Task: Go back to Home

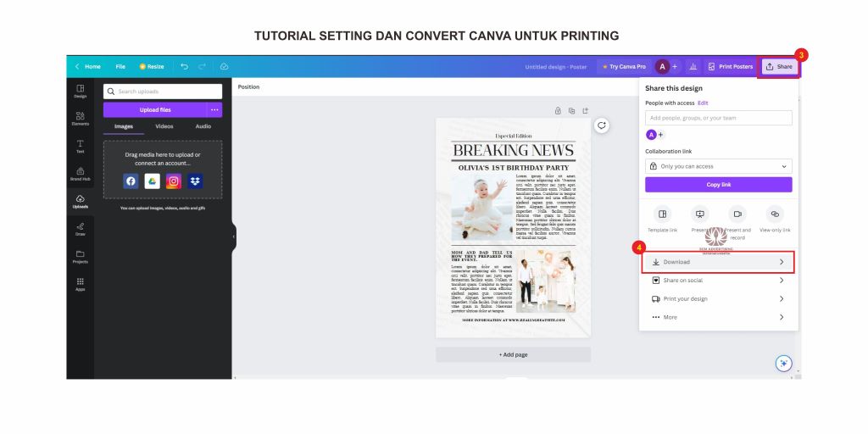Action: [88, 66]
